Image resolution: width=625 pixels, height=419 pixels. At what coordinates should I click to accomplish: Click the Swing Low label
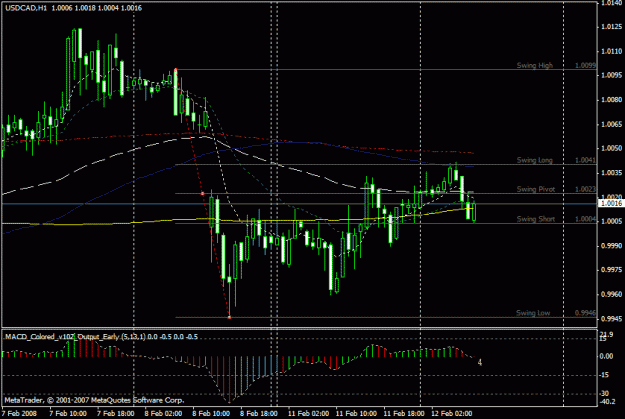tap(533, 313)
